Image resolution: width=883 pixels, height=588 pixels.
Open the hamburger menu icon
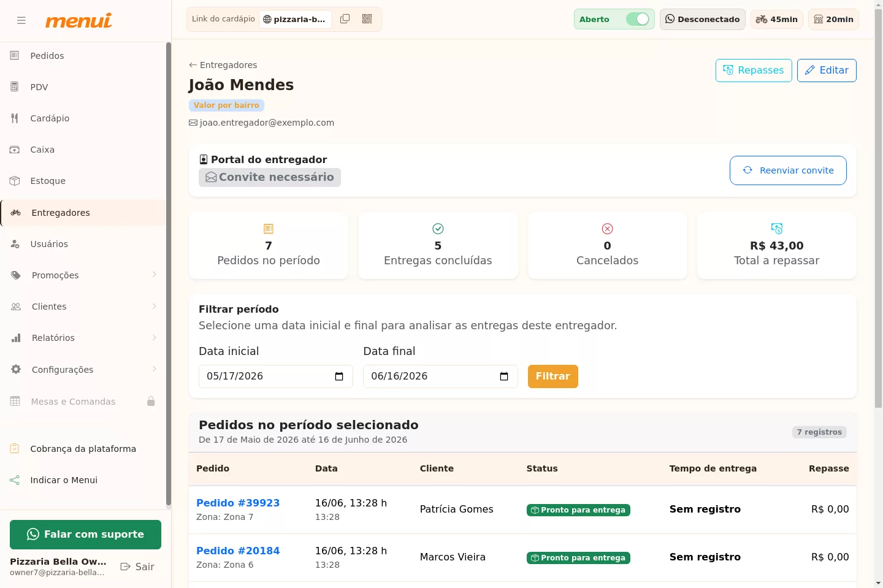[21, 20]
